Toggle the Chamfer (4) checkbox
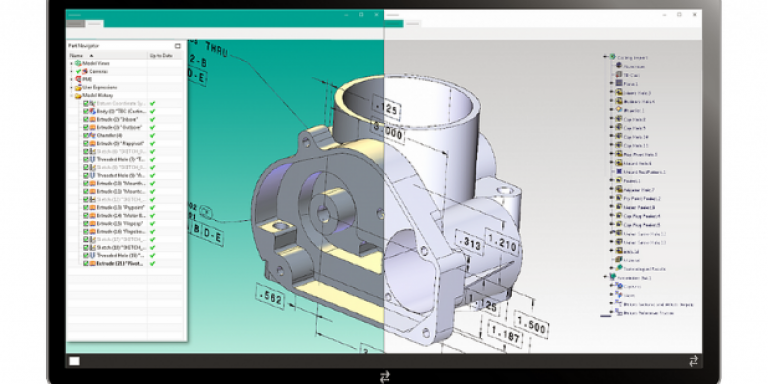 coord(85,135)
